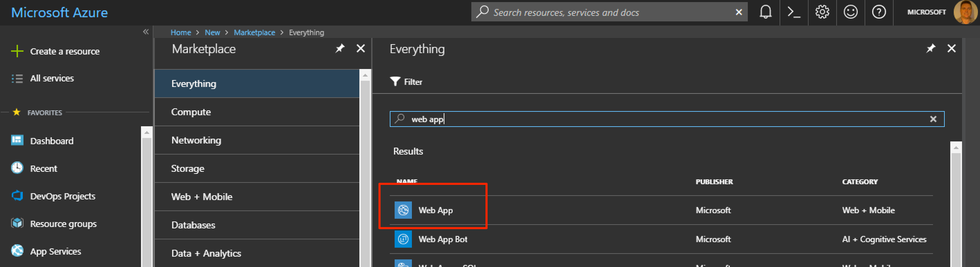Select the Web App result name
The image size is (980, 267).
(x=436, y=210)
